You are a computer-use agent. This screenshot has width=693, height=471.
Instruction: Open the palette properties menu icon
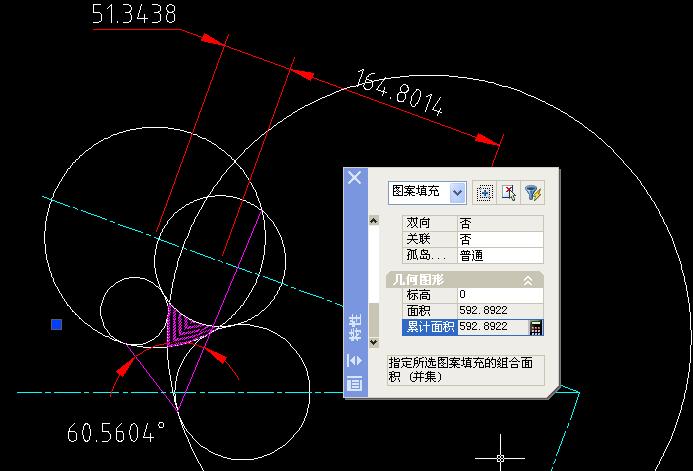[x=354, y=384]
